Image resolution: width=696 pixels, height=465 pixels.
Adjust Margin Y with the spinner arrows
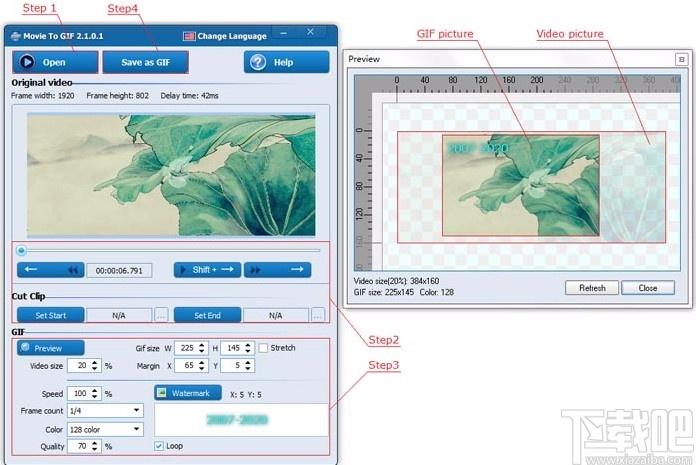248,366
